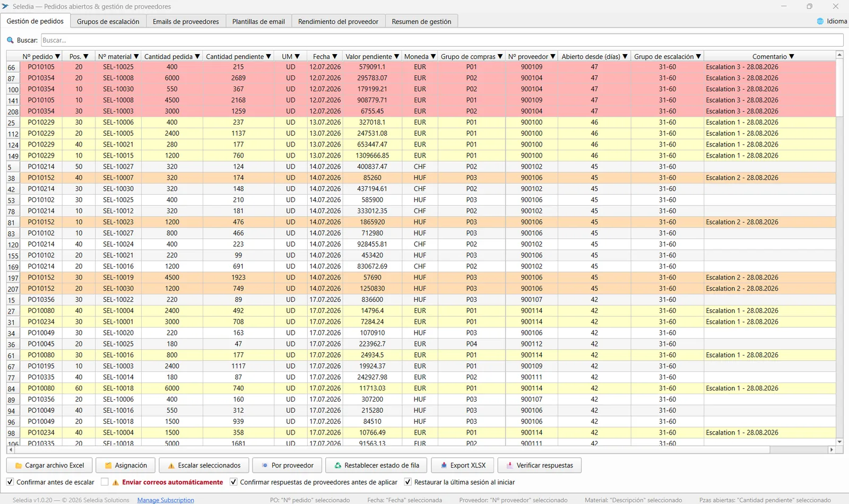Open the Grupo de escalación column filter
This screenshot has height=504, width=849.
(698, 57)
